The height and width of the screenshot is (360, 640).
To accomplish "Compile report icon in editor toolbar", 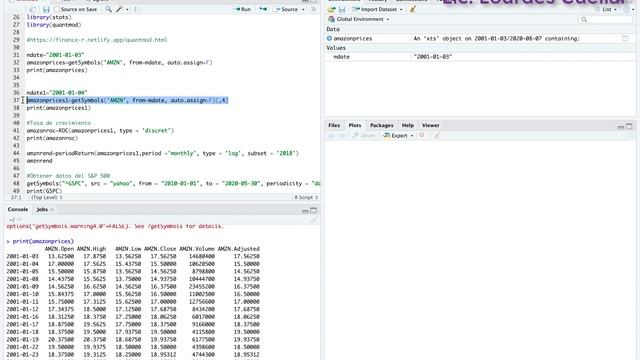I will tap(136, 9).
